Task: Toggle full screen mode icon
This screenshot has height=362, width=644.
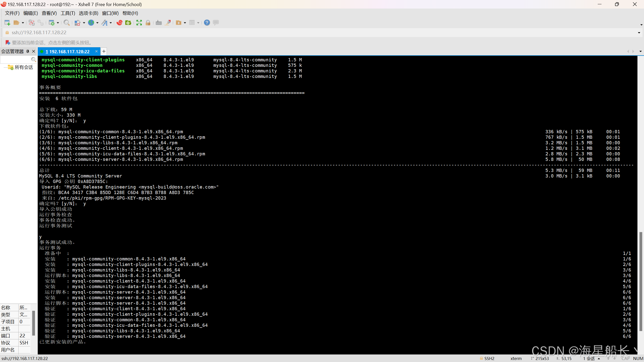Action: (139, 23)
